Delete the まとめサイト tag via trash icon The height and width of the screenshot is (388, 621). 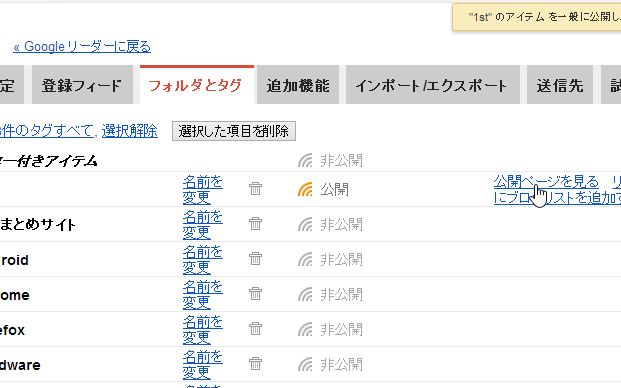(x=255, y=224)
